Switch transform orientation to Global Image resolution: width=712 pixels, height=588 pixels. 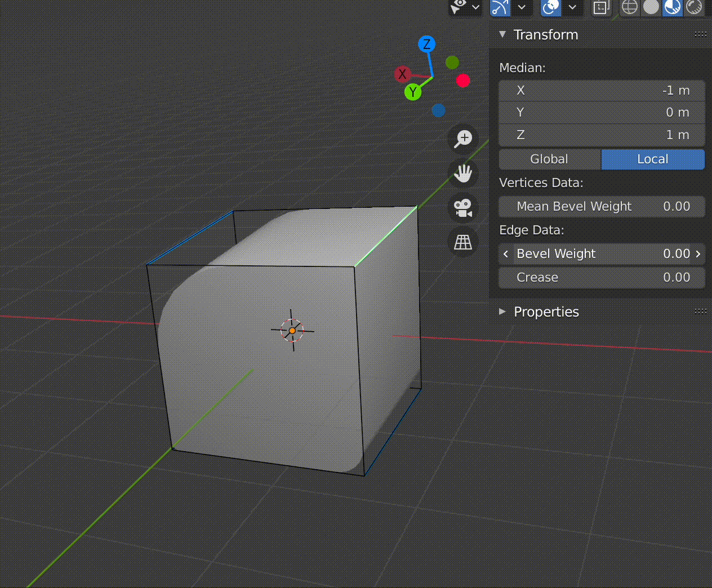tap(549, 159)
